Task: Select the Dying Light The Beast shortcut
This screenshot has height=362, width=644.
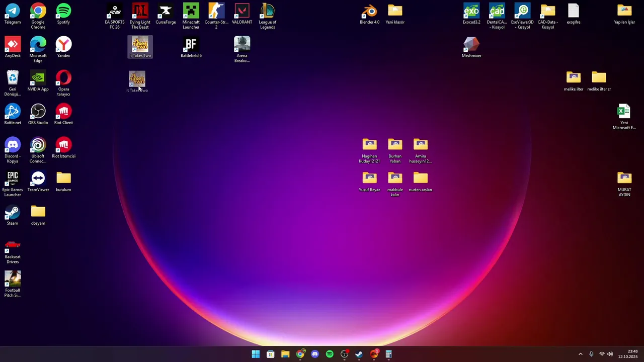Action: [140, 16]
